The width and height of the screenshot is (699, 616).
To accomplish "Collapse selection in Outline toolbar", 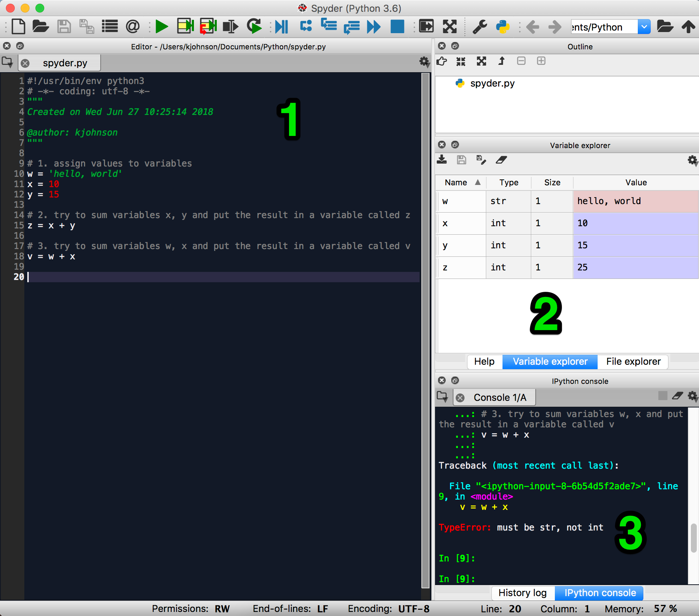I will [x=521, y=61].
